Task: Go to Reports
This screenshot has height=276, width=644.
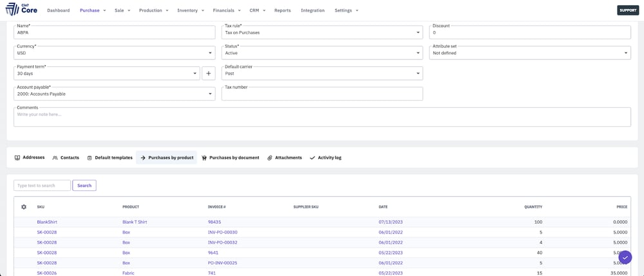Action: point(283,10)
